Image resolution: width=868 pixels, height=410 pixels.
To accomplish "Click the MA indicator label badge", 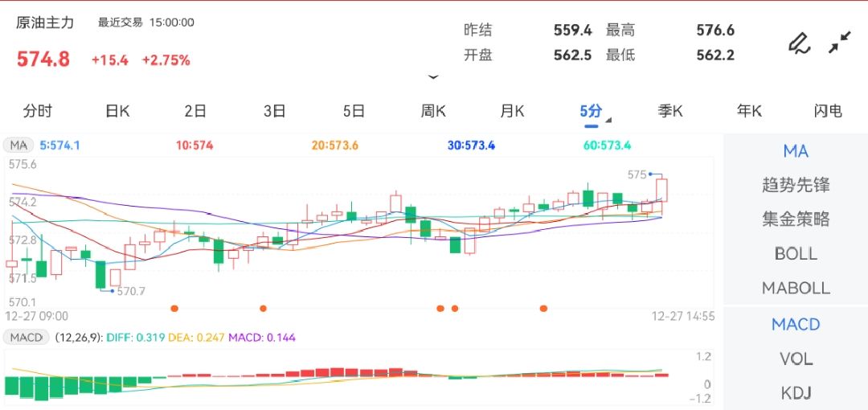I will point(18,146).
